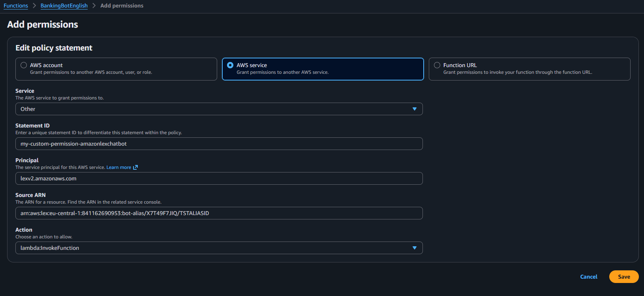The width and height of the screenshot is (644, 296).
Task: Click the external link icon beside Learn more
Action: coord(135,167)
